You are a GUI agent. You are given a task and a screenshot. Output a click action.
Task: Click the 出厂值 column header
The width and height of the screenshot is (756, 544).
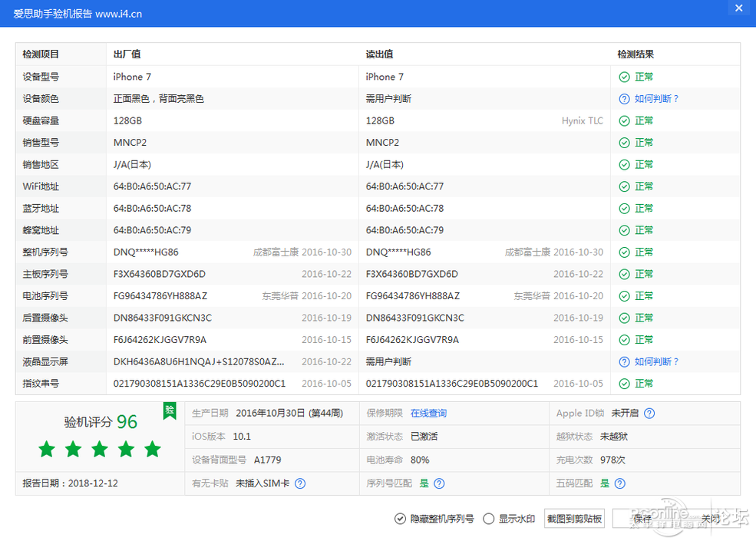tap(127, 54)
